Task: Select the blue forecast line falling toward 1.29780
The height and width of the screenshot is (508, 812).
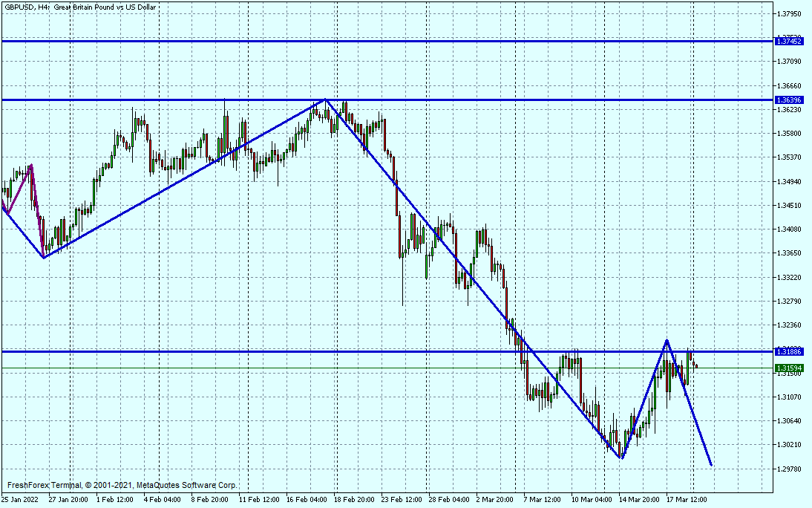Action: [690, 403]
